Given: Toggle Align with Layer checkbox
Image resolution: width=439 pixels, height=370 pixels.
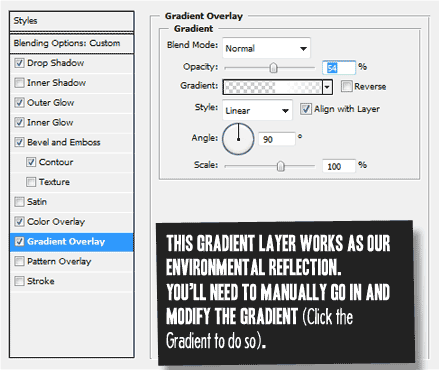Looking at the screenshot, I should click(306, 109).
